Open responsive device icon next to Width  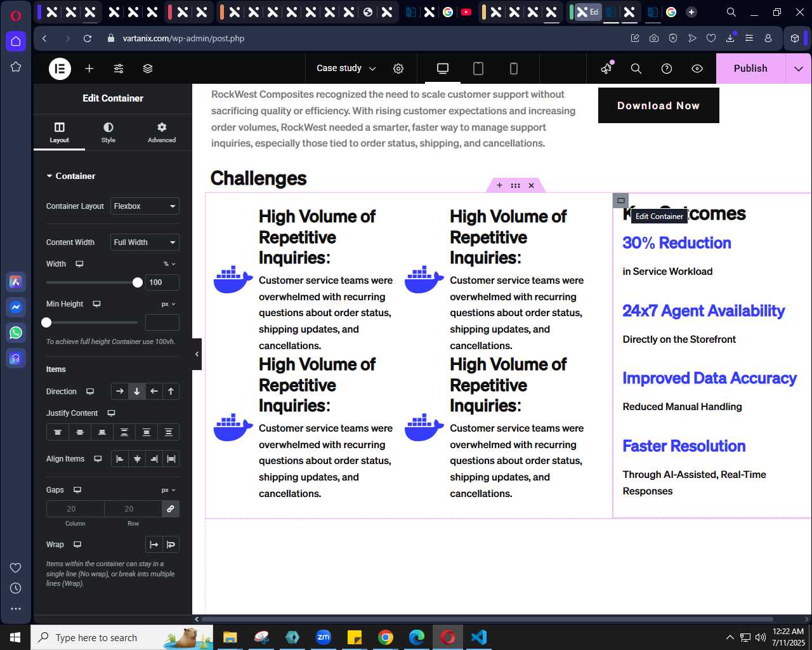point(79,264)
